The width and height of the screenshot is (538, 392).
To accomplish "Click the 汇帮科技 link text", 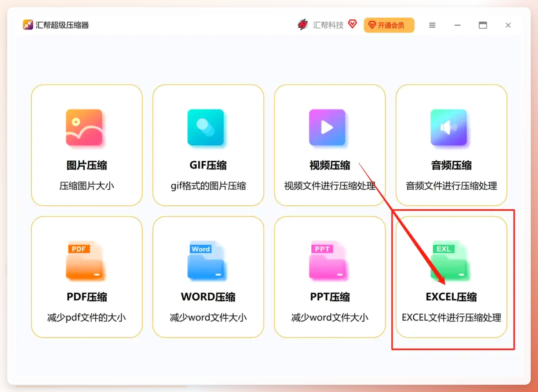I will tap(328, 25).
